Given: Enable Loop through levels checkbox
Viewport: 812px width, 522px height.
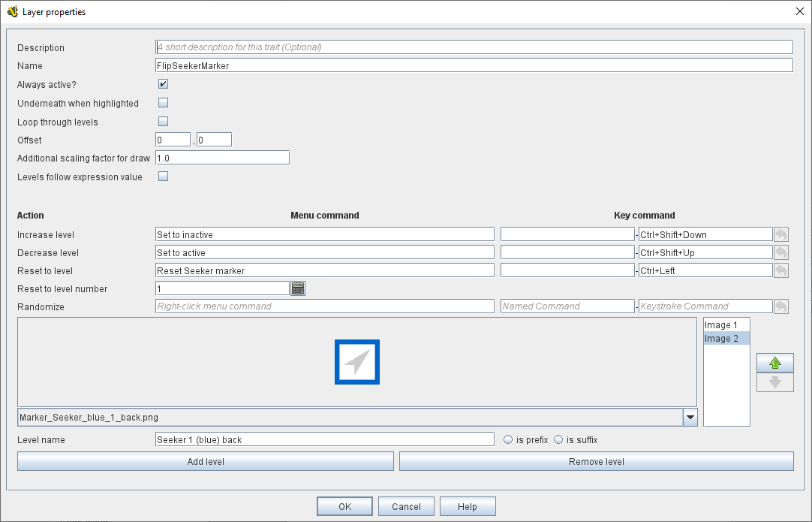Looking at the screenshot, I should (163, 122).
